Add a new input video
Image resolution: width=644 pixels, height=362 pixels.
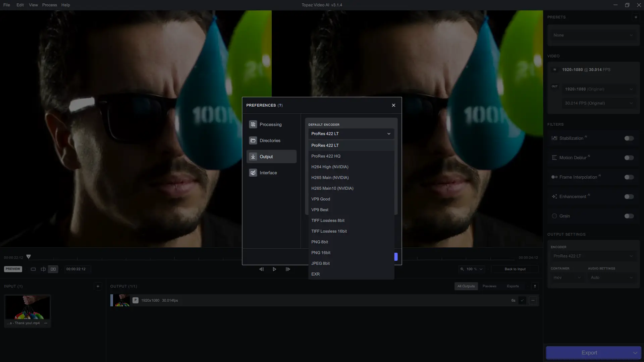tap(98, 286)
